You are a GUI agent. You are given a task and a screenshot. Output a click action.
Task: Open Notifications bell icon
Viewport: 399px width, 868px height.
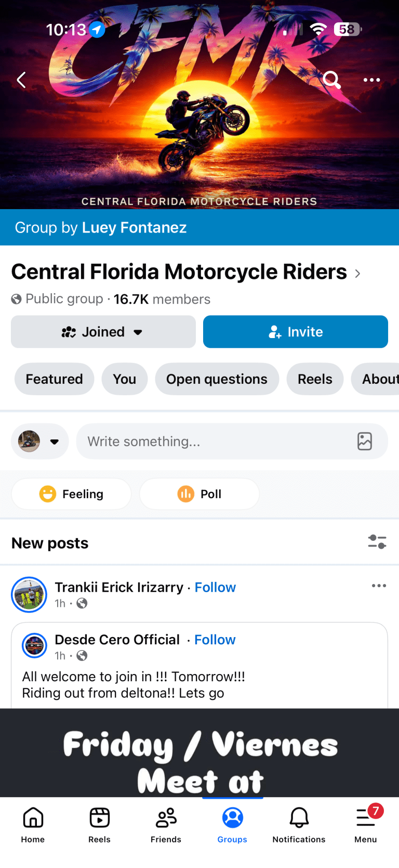coord(299,823)
